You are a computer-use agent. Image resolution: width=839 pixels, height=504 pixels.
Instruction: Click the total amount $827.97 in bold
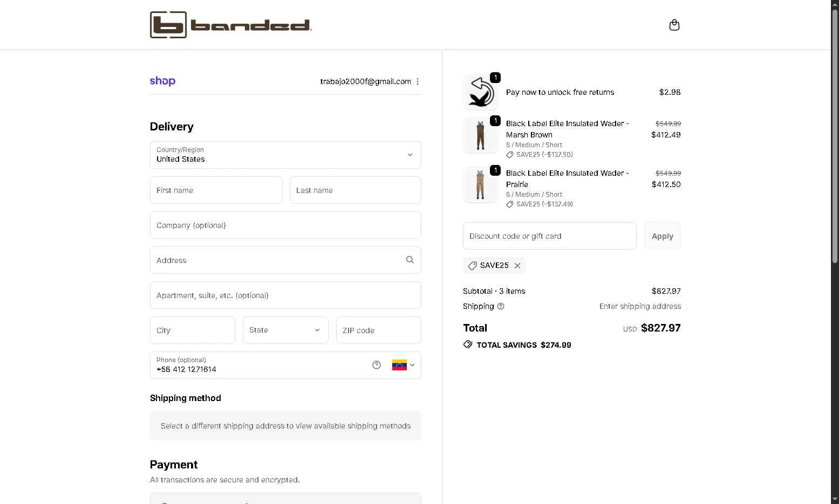(x=660, y=328)
